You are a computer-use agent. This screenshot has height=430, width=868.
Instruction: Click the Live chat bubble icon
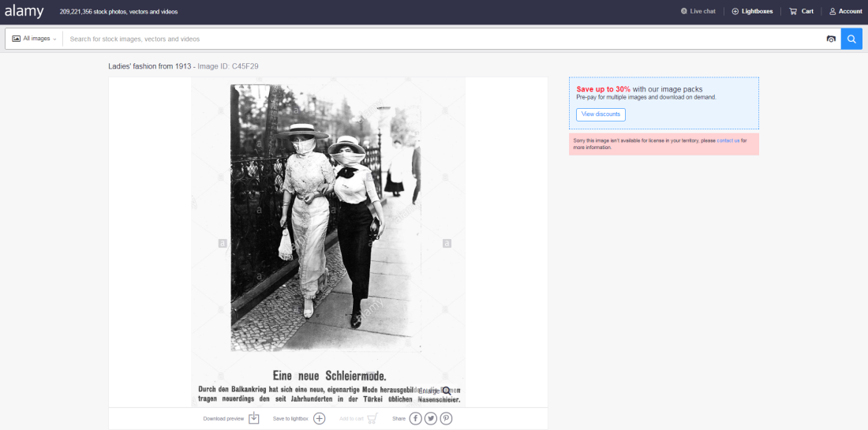684,11
